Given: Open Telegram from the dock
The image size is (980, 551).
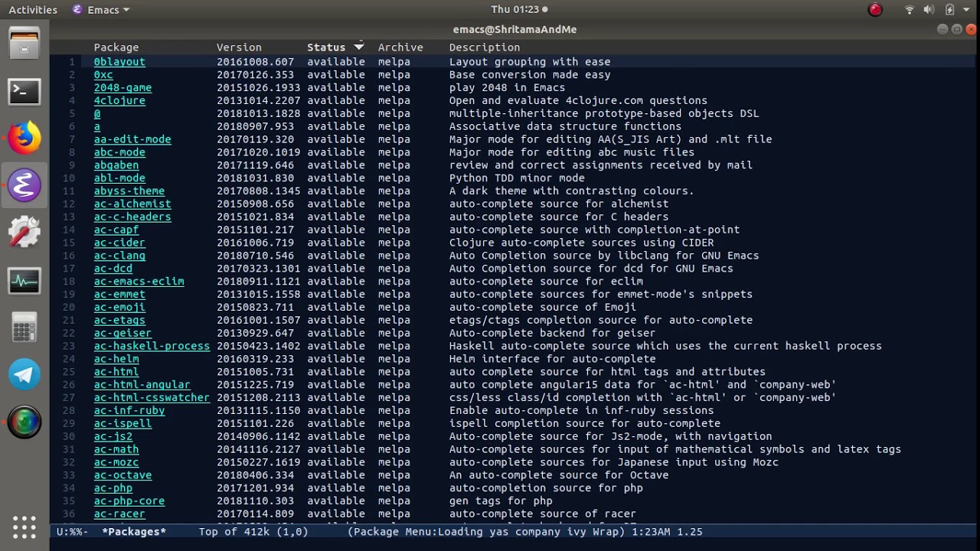Looking at the screenshot, I should click(24, 374).
